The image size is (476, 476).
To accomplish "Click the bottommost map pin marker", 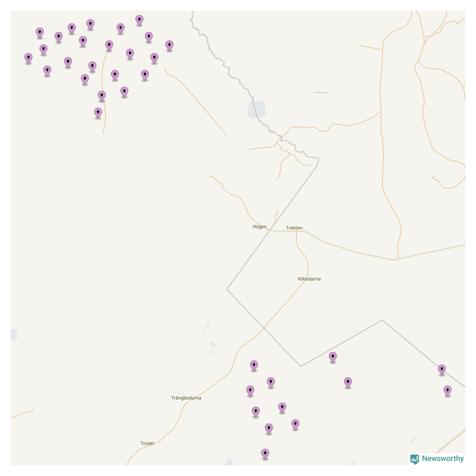I will [265, 454].
